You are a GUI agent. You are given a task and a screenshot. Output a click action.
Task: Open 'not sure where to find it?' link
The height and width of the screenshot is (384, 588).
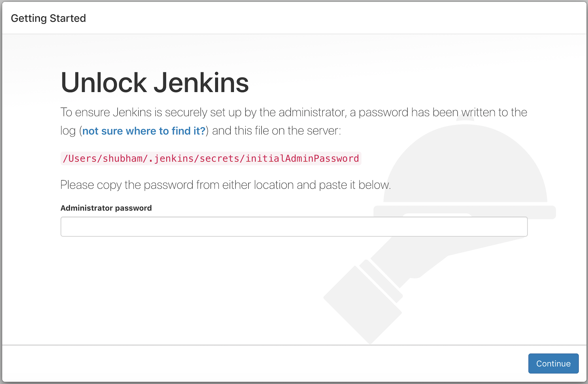click(x=144, y=131)
